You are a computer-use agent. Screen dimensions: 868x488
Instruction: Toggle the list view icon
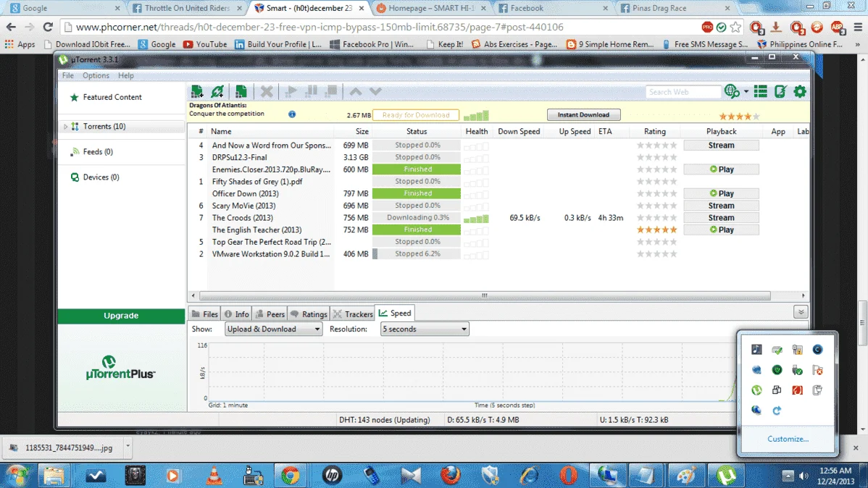(x=761, y=91)
